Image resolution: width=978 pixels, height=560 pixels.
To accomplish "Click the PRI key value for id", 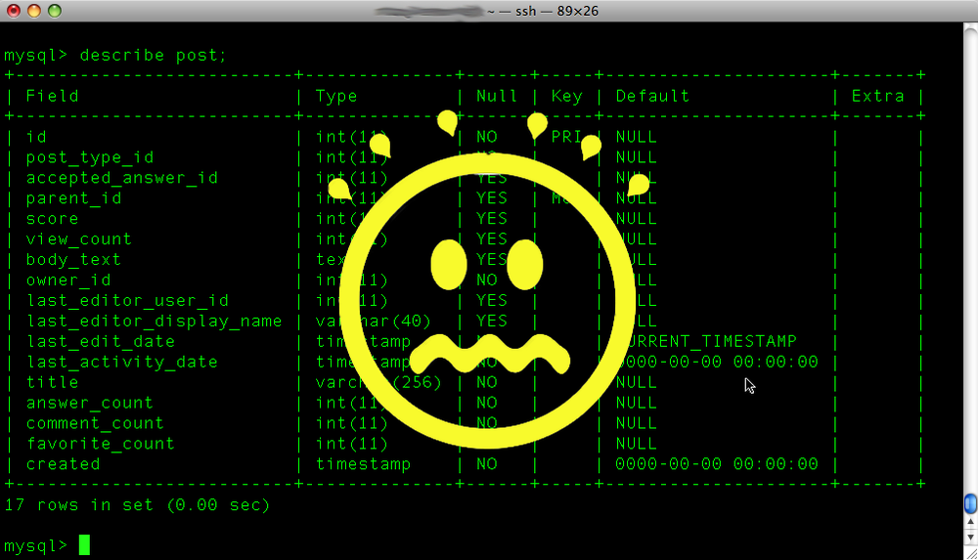I will (566, 137).
